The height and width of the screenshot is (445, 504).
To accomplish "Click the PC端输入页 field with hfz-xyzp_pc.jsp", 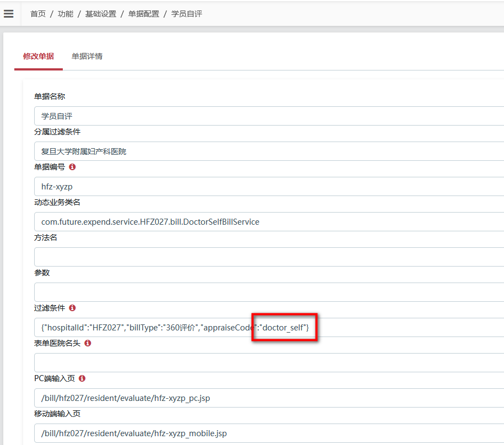I will point(269,398).
